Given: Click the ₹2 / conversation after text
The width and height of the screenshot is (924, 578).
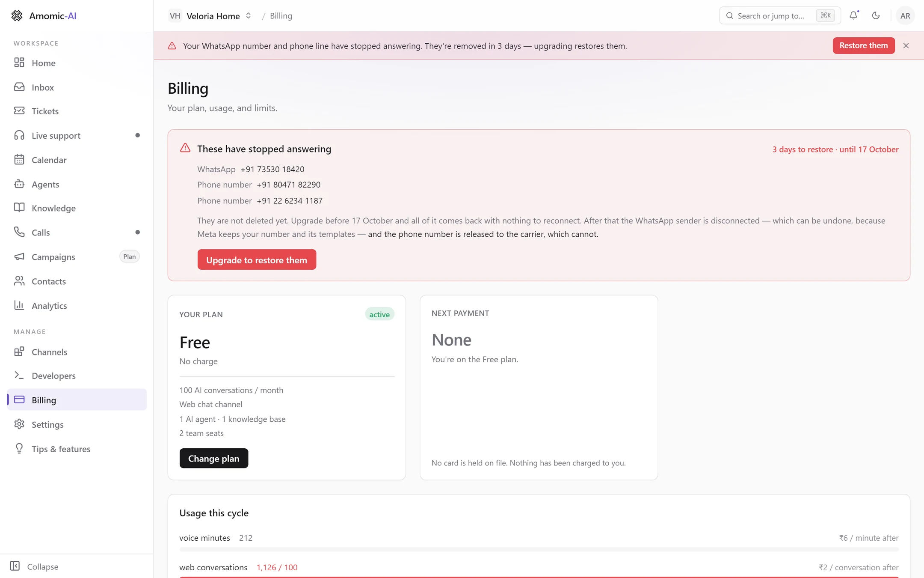Looking at the screenshot, I should coord(859,567).
